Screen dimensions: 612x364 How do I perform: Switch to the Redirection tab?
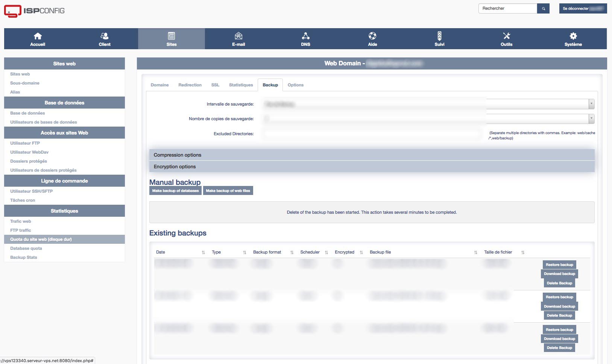(x=190, y=85)
